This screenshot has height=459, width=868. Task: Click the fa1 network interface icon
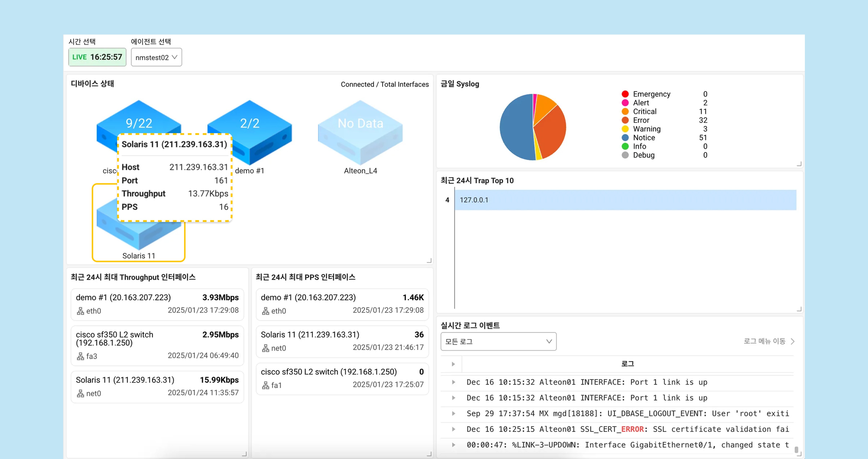click(266, 385)
